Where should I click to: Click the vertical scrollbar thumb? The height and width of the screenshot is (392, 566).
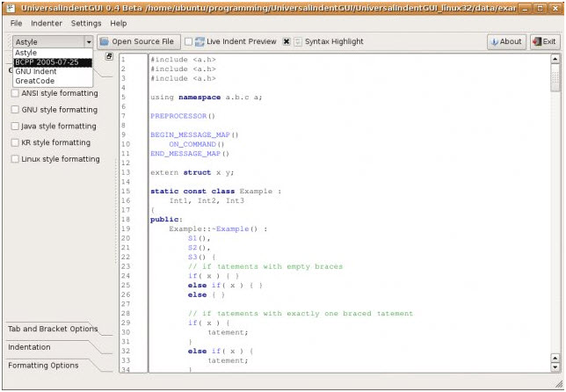coord(555,77)
